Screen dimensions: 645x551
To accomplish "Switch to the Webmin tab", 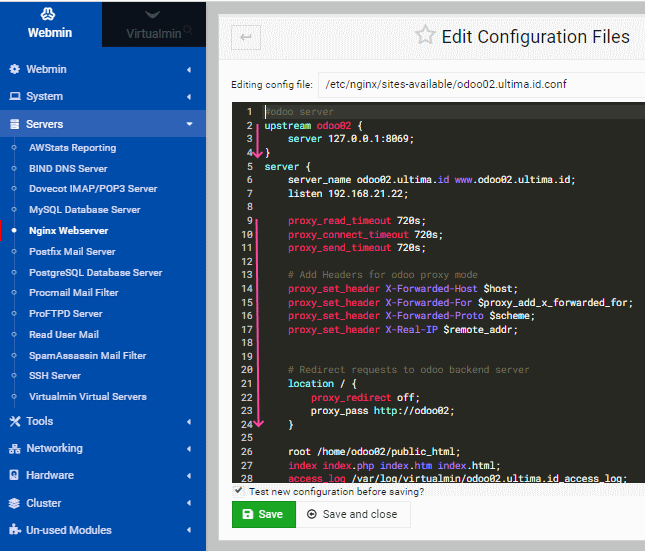I will (51, 24).
